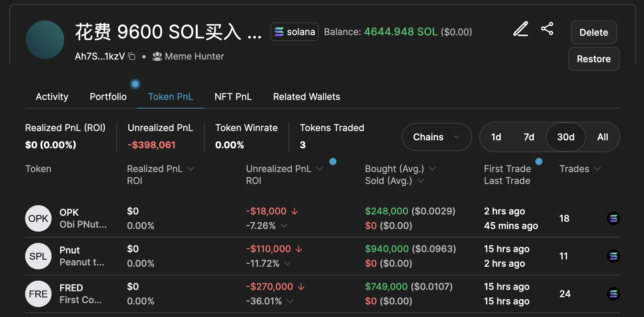
Task: Click Solana chain icon in OPK row
Action: coord(613,218)
